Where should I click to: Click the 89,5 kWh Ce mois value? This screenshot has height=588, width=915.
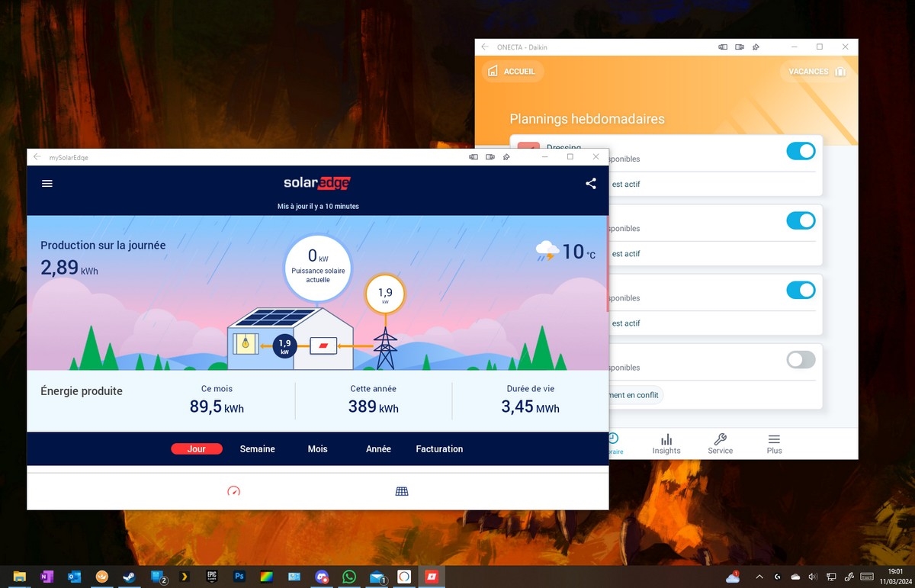pos(217,407)
